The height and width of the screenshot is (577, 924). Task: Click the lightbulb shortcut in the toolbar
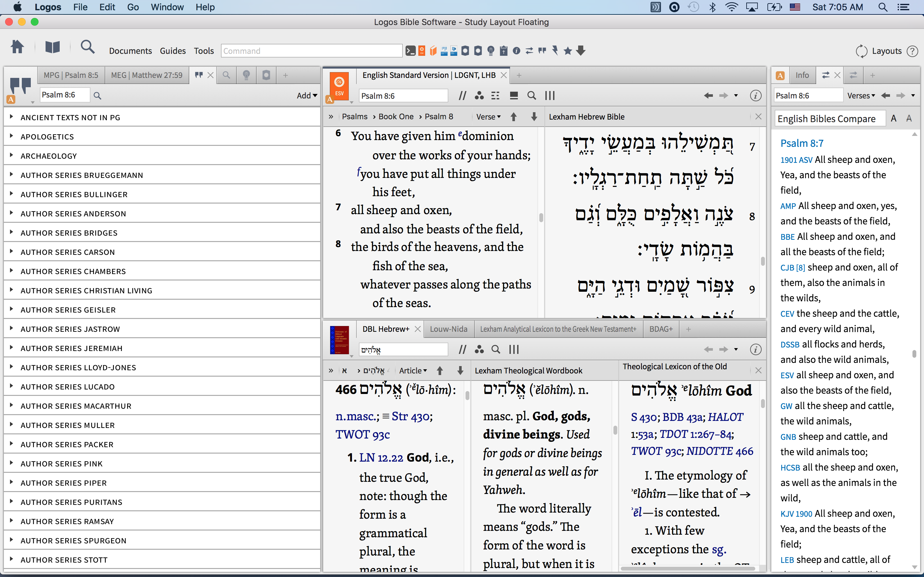tap(491, 51)
